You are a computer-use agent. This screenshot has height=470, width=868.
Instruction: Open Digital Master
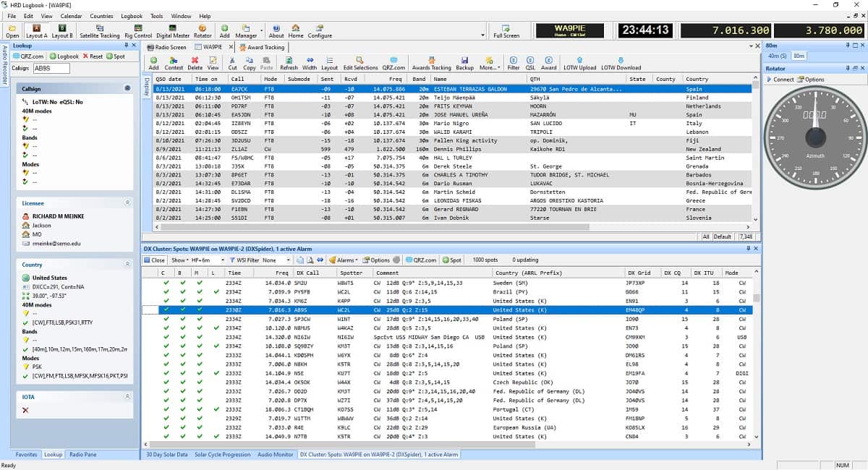point(172,30)
